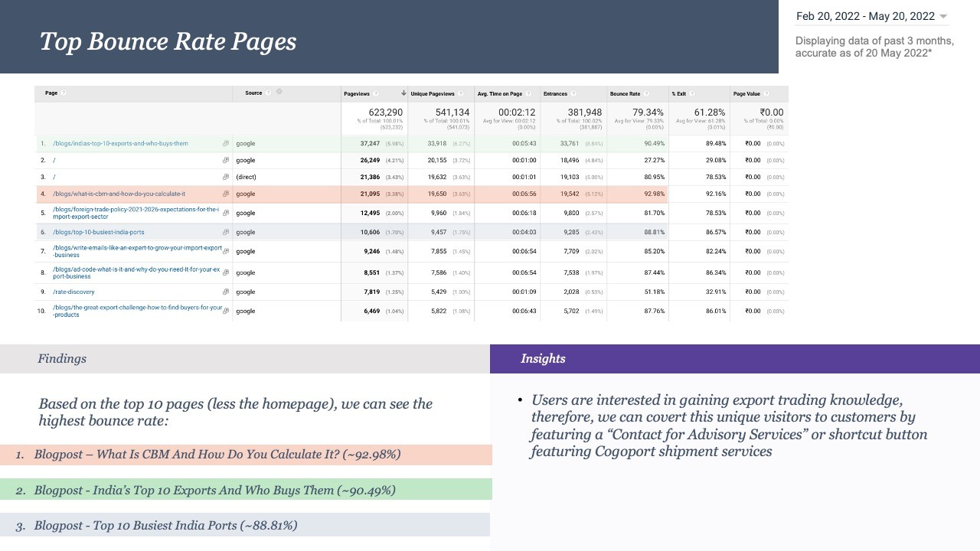The width and height of the screenshot is (980, 551).
Task: Click help icon next to Pageviews header
Action: 376,94
